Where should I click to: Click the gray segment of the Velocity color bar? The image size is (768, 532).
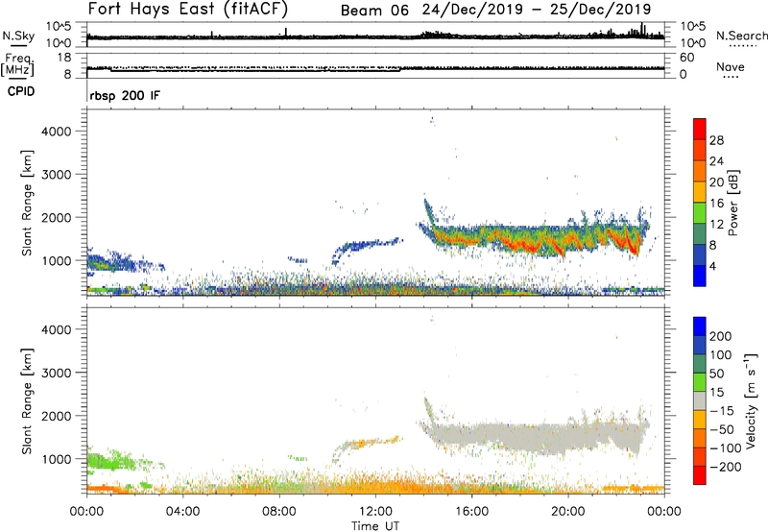pyautogui.click(x=700, y=400)
